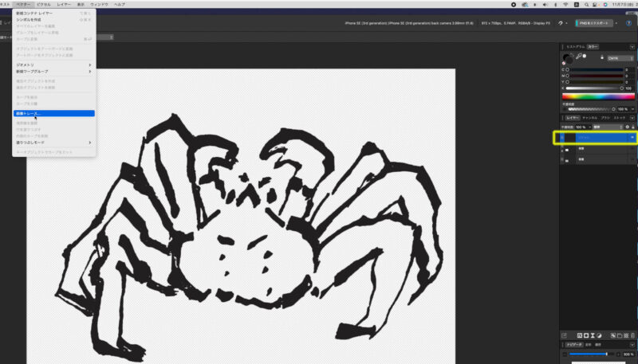Choose シンボルを作成 from the menu
Viewport: 638px width, 364px height.
[x=54, y=19]
